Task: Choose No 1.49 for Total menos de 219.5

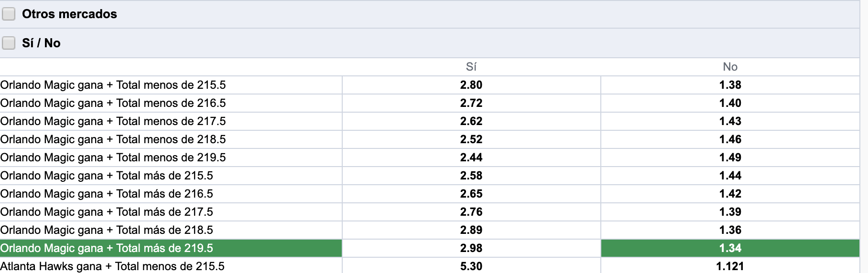Action: (730, 157)
